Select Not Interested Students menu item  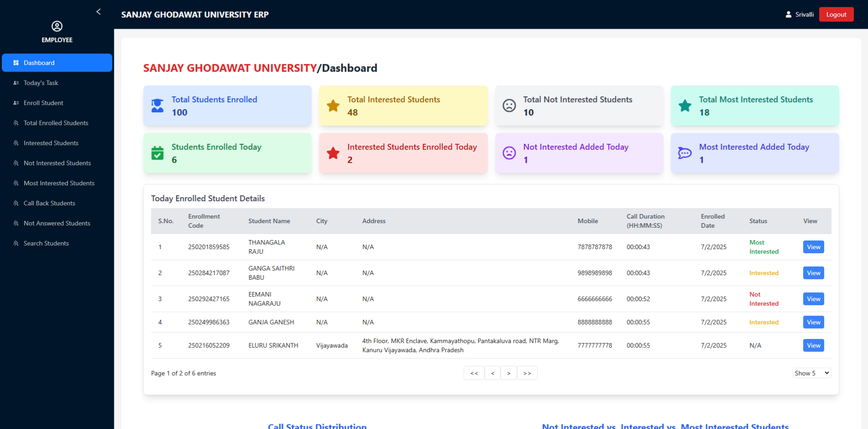coord(57,163)
